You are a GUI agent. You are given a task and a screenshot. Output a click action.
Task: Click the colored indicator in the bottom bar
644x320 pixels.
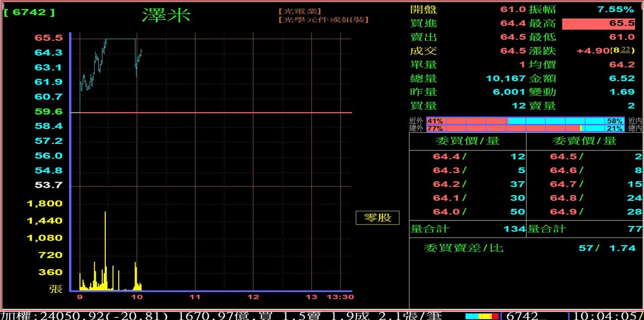coord(481,316)
